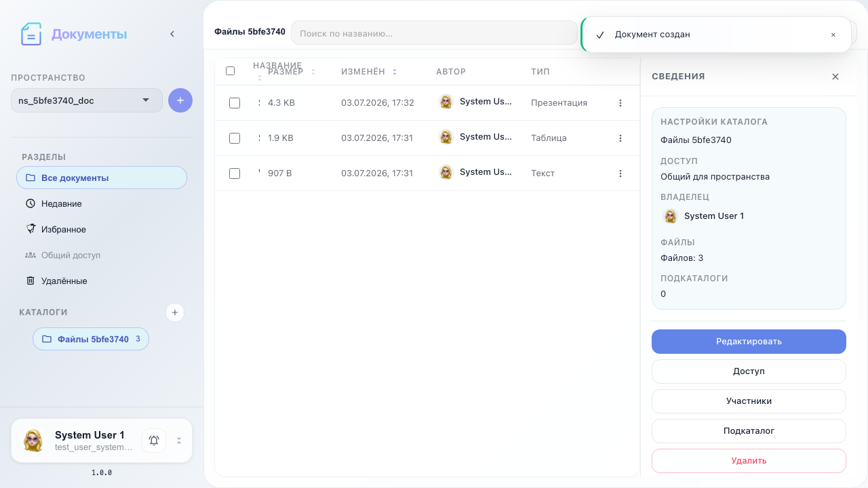Screen dimensions: 868x488
Task: Click the clock icon next to Недавние
Action: coord(31,203)
